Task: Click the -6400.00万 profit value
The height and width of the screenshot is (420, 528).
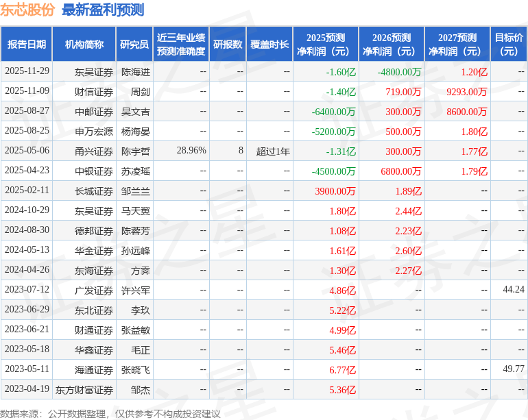Action: [x=333, y=112]
